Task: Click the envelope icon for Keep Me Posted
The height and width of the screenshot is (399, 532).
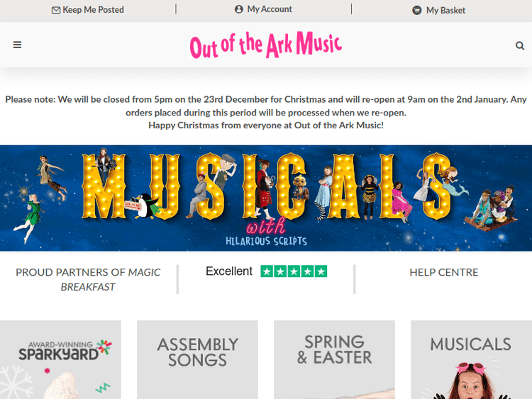Action: tap(56, 10)
